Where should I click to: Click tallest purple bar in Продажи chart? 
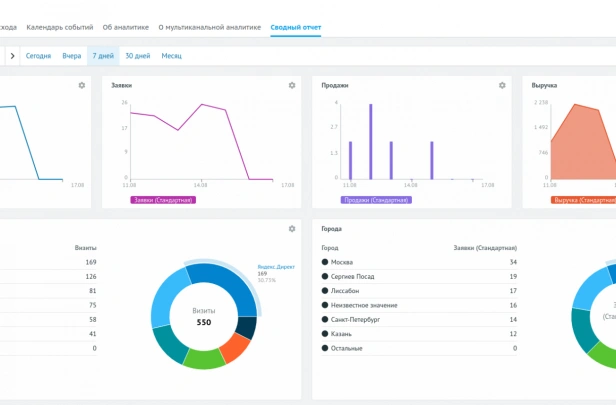click(370, 142)
